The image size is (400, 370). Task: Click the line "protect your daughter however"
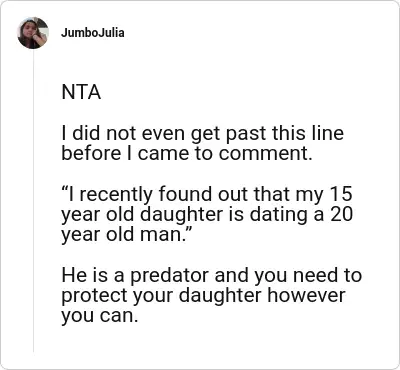(x=203, y=296)
